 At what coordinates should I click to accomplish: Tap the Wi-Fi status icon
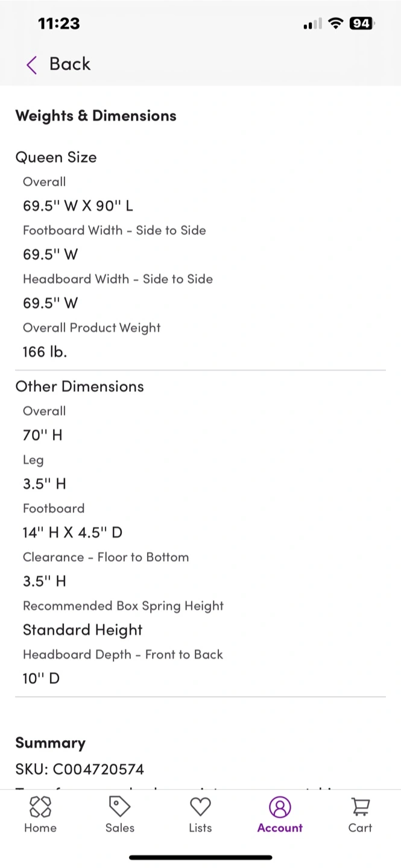click(335, 24)
